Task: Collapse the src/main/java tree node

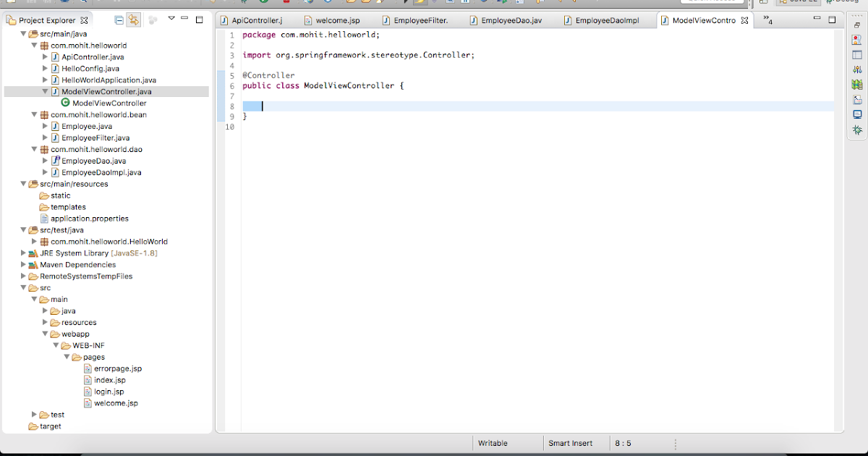Action: click(x=23, y=33)
